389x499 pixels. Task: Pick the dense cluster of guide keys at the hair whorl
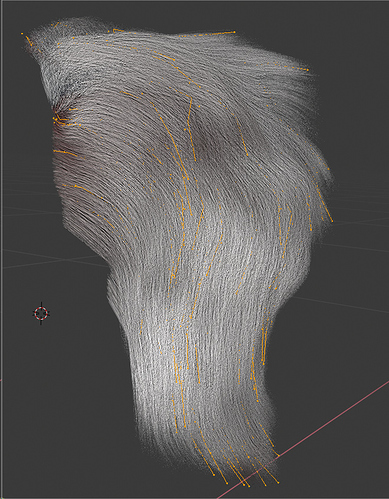[60, 118]
